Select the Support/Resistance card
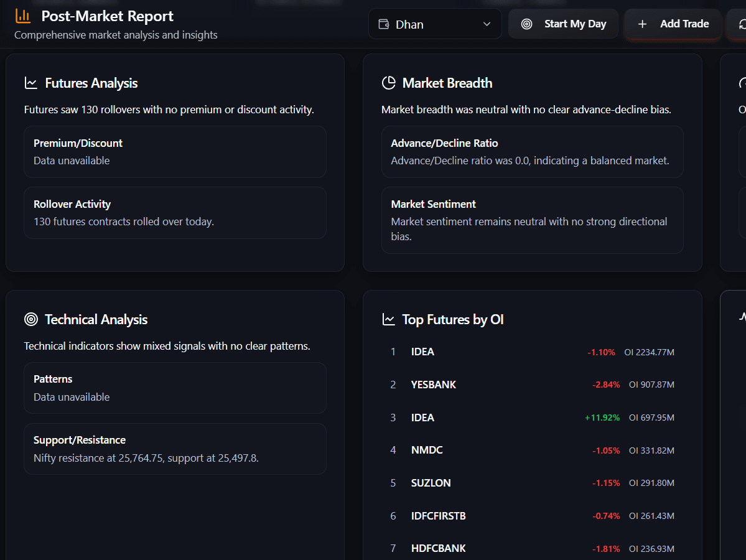 click(175, 449)
